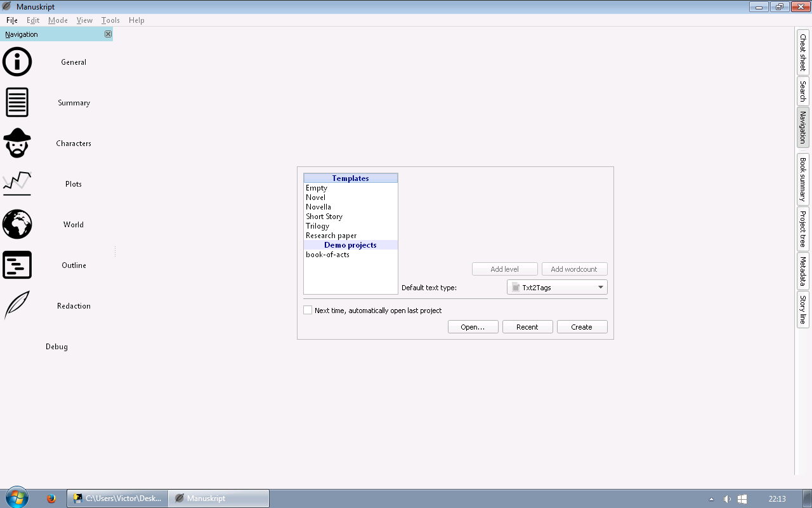
Task: Open the Mode menu
Action: click(x=58, y=20)
